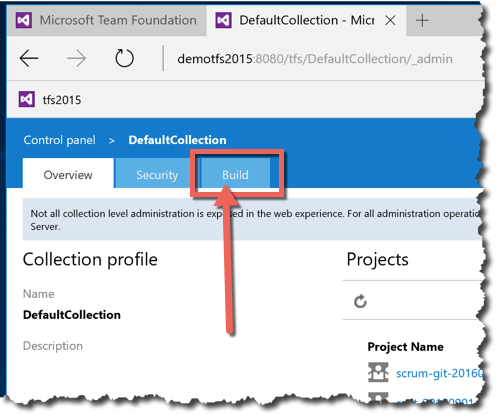Click the Collection profile heading
The width and height of the screenshot is (497, 415).
(x=90, y=259)
